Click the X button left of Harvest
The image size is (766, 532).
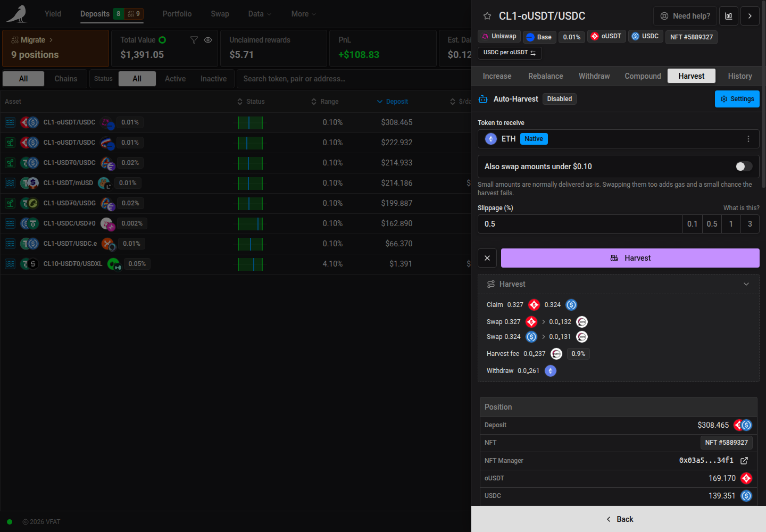tap(487, 258)
